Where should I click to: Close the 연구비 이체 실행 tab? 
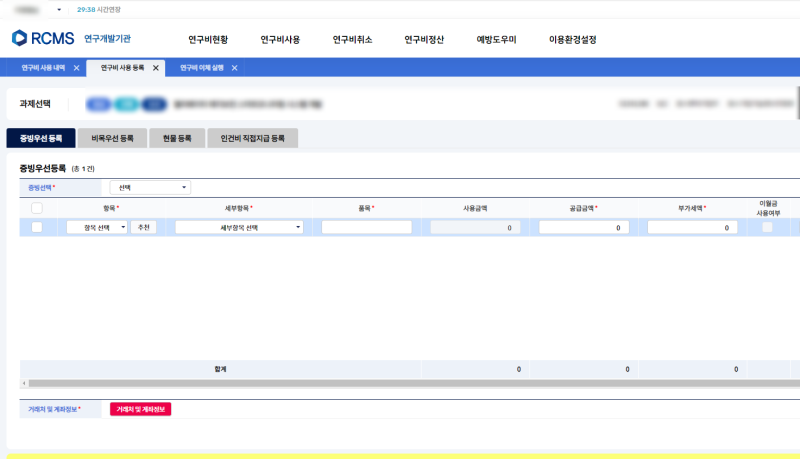click(x=234, y=68)
